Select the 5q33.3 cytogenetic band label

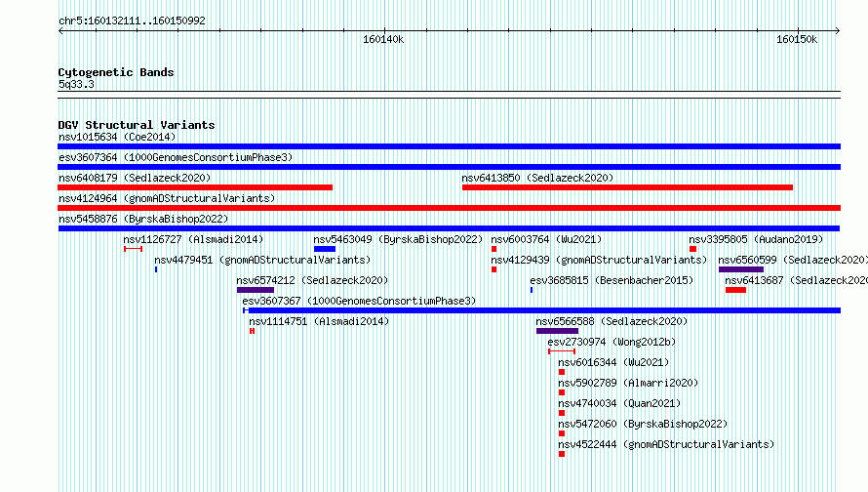(x=76, y=84)
